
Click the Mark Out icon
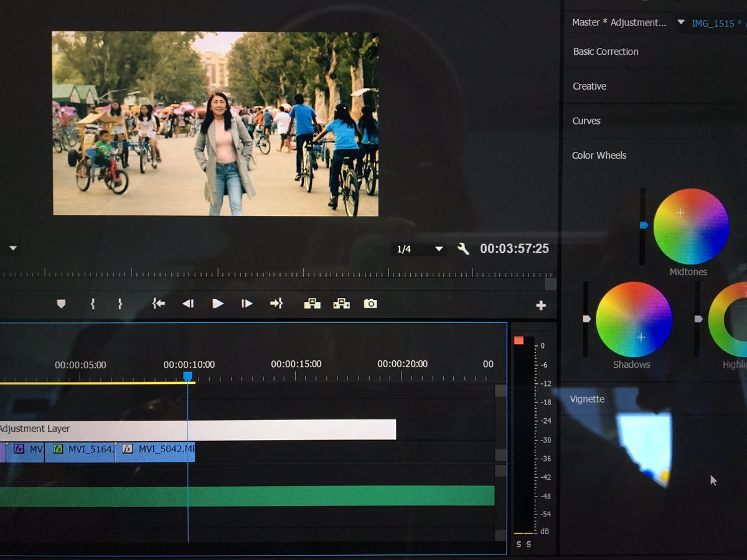pyautogui.click(x=120, y=304)
